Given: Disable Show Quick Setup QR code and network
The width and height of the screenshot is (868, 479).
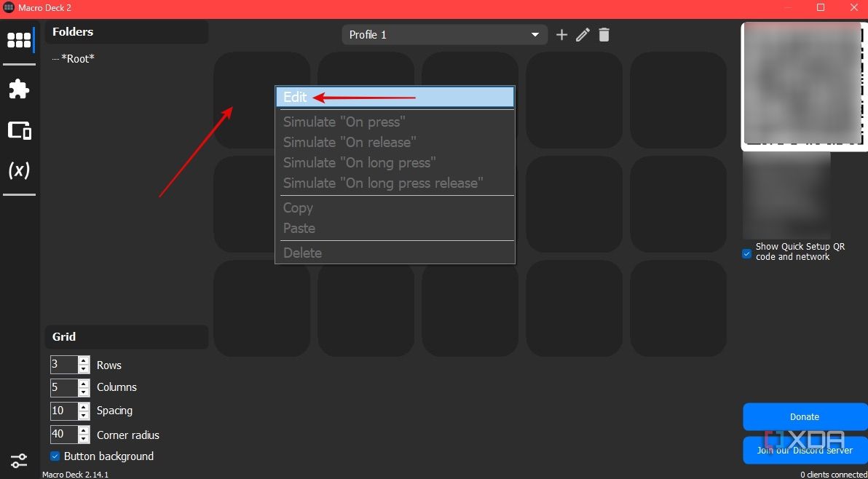Looking at the screenshot, I should [x=746, y=253].
